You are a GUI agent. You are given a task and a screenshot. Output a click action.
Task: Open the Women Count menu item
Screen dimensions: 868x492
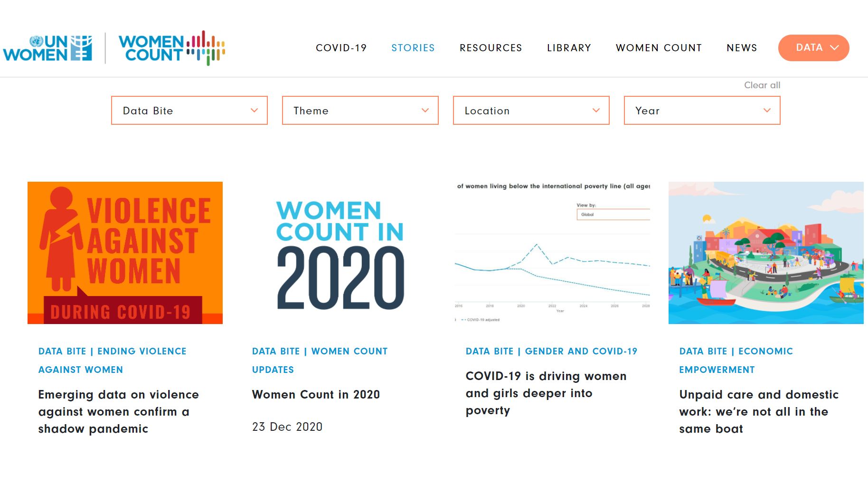(x=659, y=48)
